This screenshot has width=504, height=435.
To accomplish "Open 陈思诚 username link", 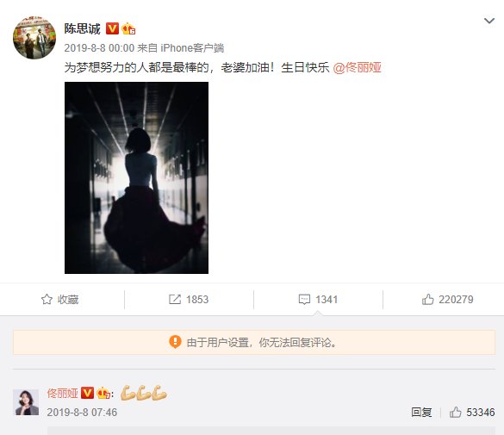I will (83, 29).
